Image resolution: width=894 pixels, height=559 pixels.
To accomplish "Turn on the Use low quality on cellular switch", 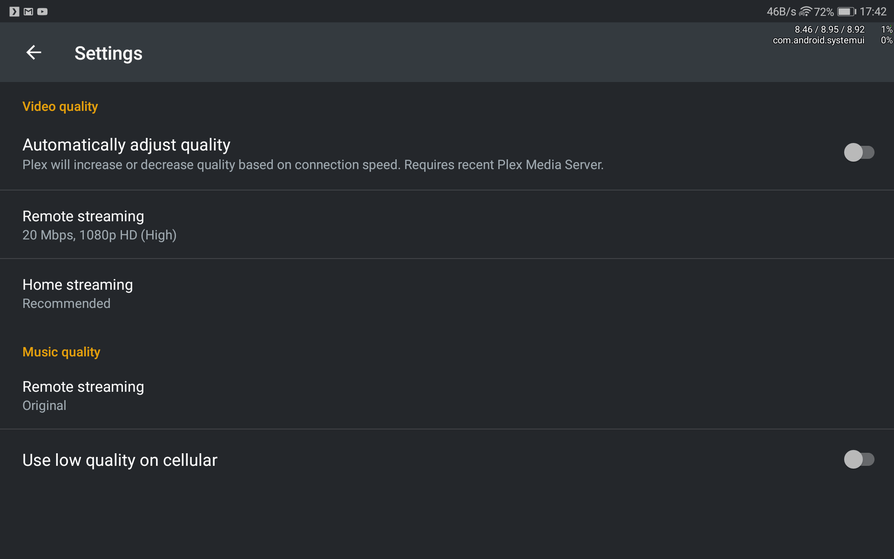I will pos(858,459).
